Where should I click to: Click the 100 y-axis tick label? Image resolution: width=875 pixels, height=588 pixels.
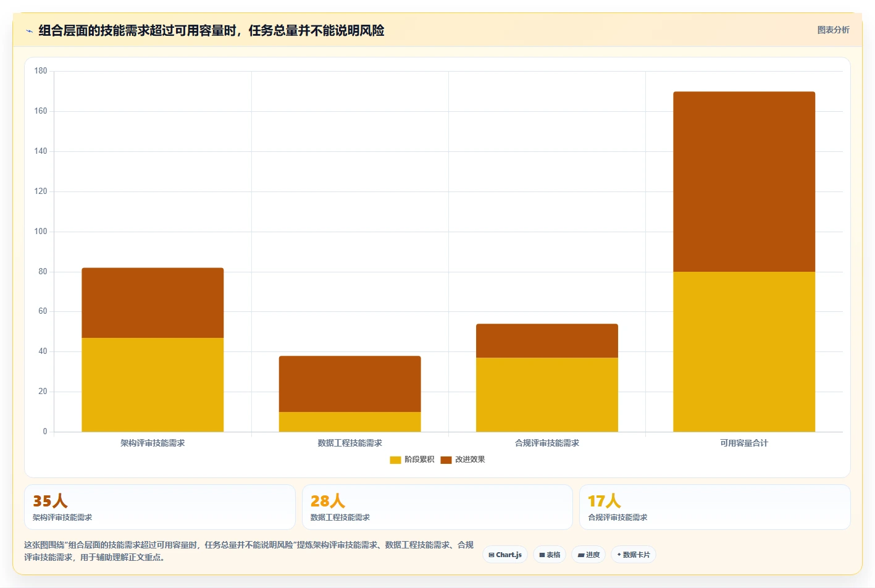pyautogui.click(x=41, y=232)
